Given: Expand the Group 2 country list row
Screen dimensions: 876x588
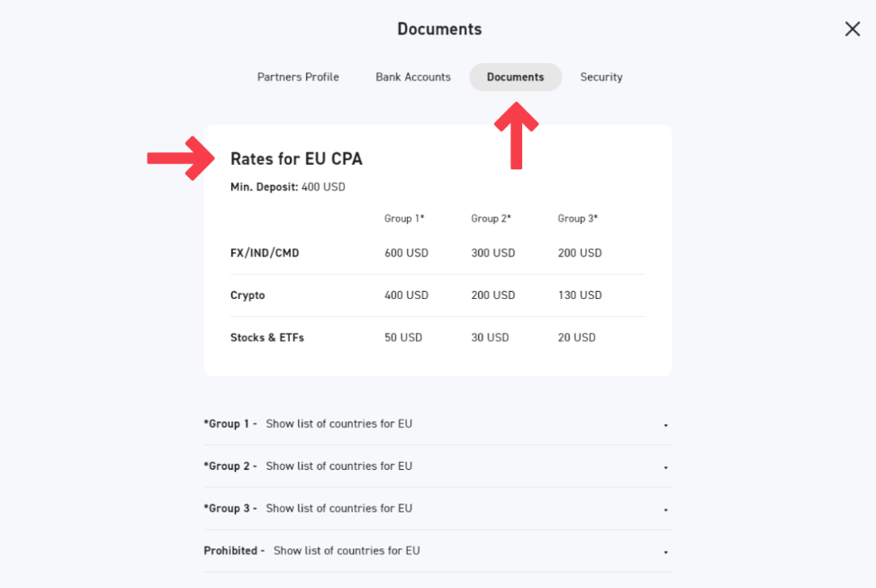Looking at the screenshot, I should [x=339, y=466].
